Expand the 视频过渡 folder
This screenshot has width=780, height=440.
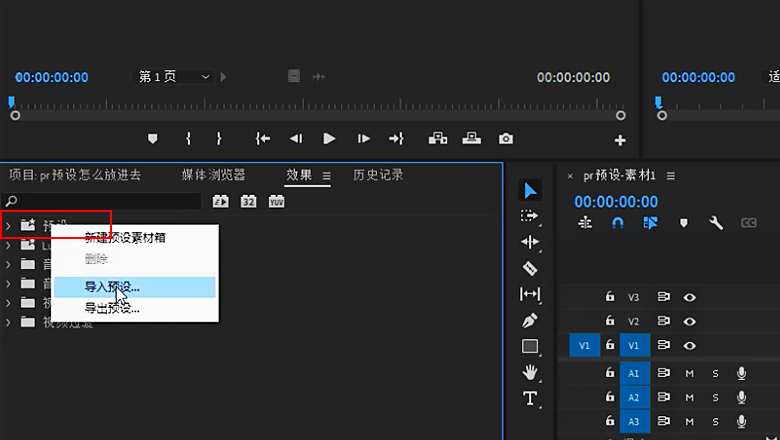point(8,322)
